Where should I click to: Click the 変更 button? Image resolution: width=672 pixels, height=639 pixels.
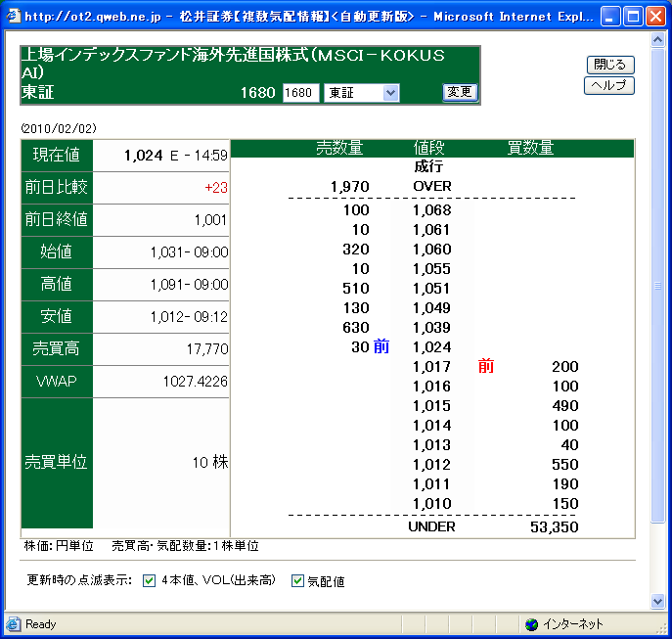(x=459, y=92)
